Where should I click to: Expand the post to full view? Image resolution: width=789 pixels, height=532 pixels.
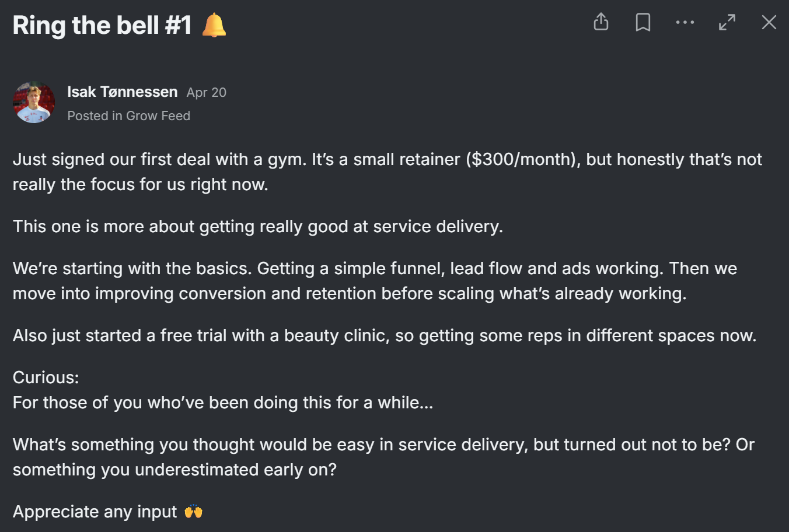(727, 22)
